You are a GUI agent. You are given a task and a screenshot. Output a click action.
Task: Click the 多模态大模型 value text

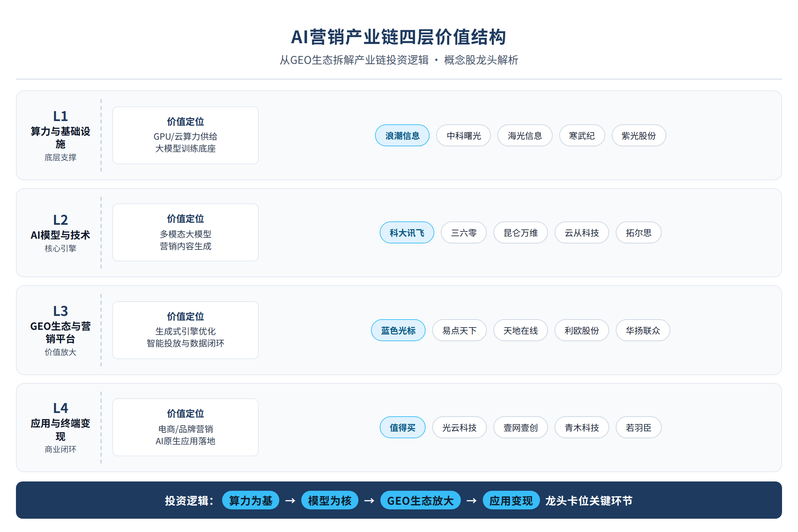click(185, 234)
